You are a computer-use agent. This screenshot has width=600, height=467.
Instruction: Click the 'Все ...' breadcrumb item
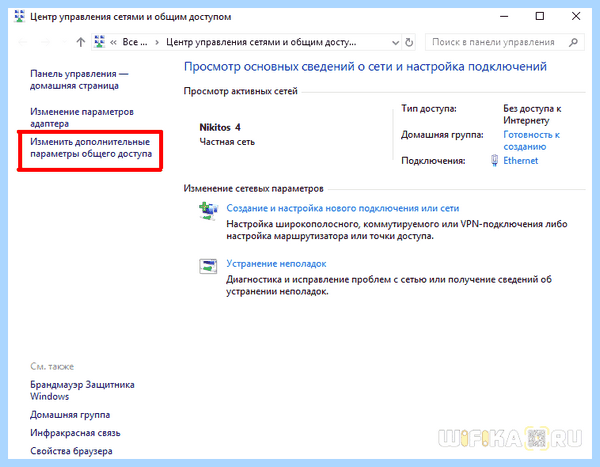(x=135, y=42)
